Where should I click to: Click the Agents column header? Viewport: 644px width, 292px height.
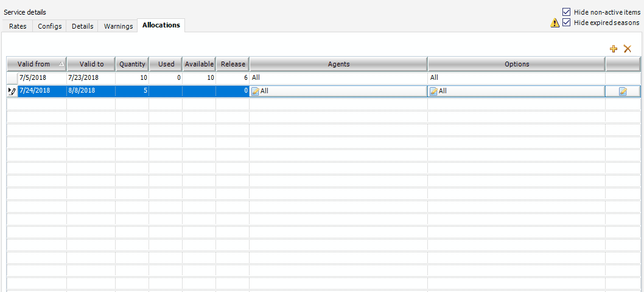(338, 64)
